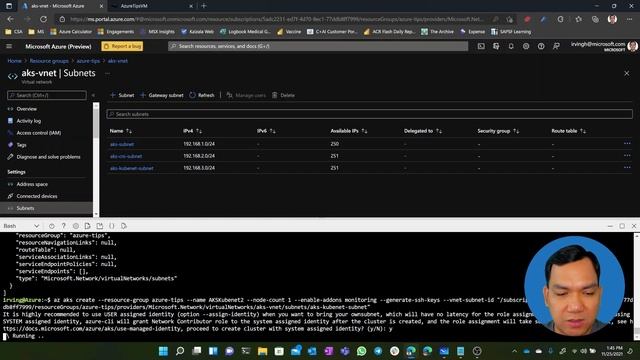Open Azure portal help menu

coord(541,46)
